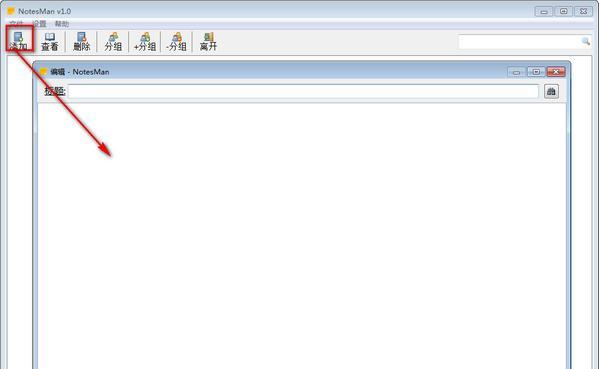Screen dimensions: 599x369
Task: Click the +分组 add group icon
Action: [145, 41]
